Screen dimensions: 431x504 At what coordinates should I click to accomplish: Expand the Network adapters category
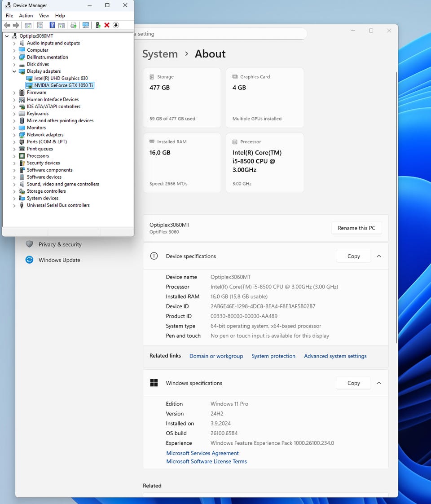click(x=14, y=135)
